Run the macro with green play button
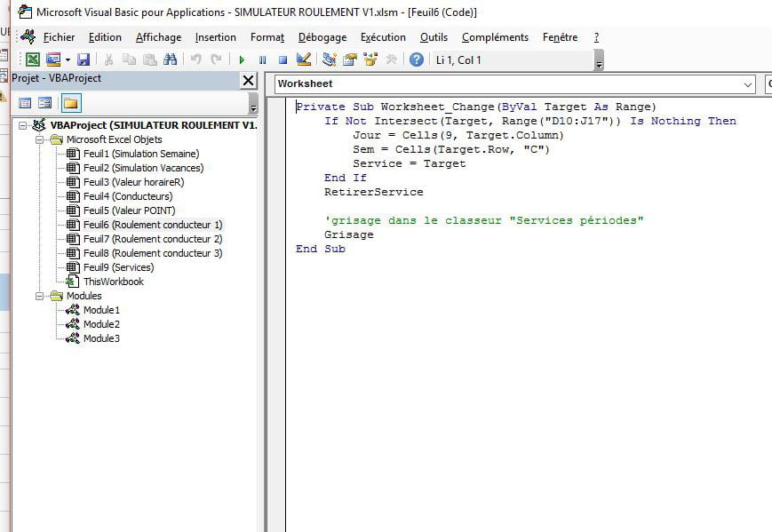This screenshot has width=772, height=532. 242,60
